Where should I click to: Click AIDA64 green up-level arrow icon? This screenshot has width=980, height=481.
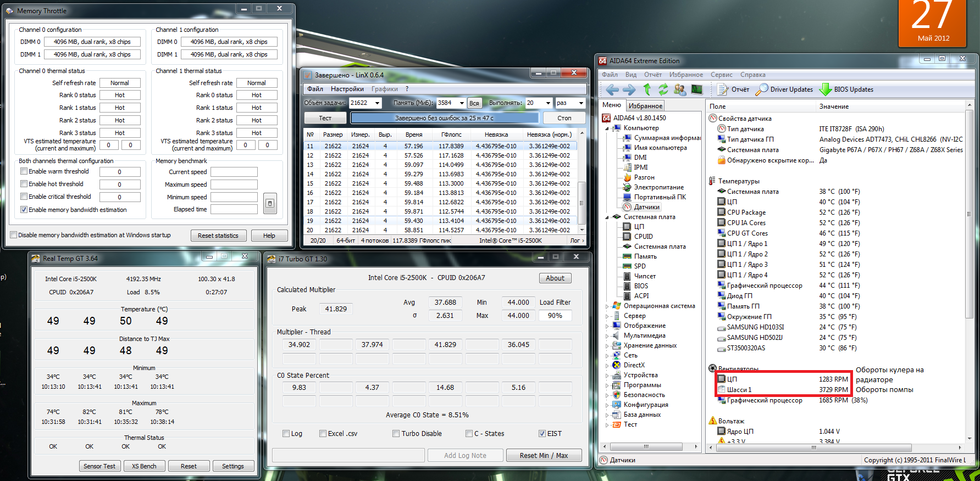[647, 90]
